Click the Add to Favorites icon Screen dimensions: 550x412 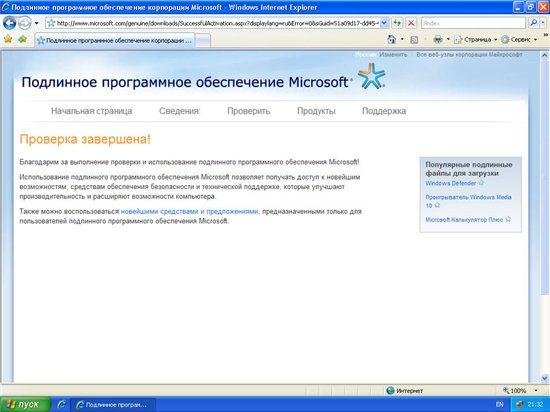[23, 39]
